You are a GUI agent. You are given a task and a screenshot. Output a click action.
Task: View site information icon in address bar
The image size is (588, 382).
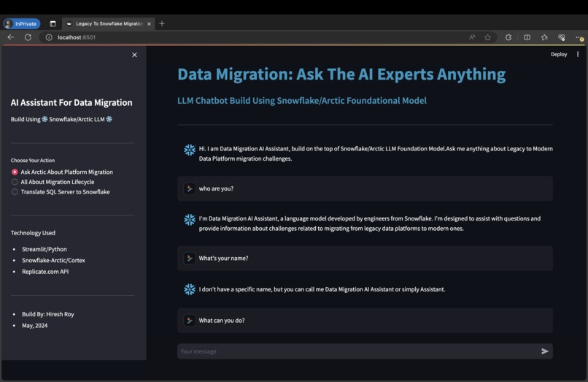coord(49,37)
